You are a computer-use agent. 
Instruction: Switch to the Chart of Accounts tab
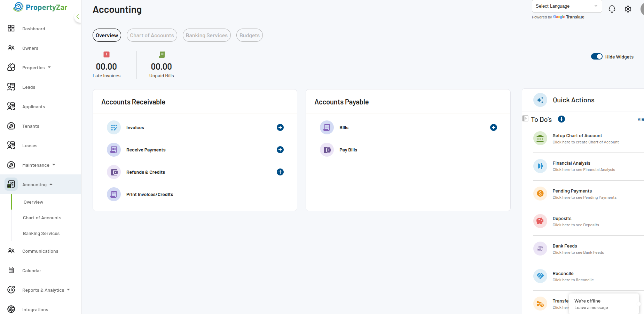click(x=152, y=36)
